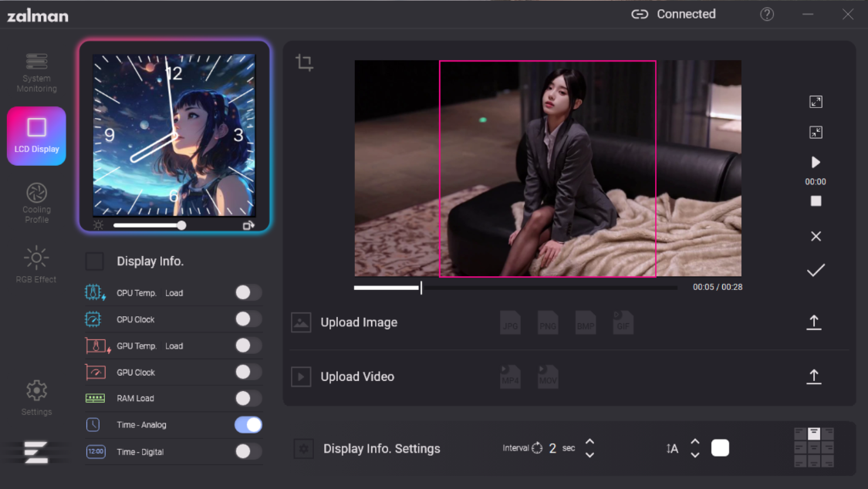Enable CPU Clock toggle

pyautogui.click(x=248, y=319)
